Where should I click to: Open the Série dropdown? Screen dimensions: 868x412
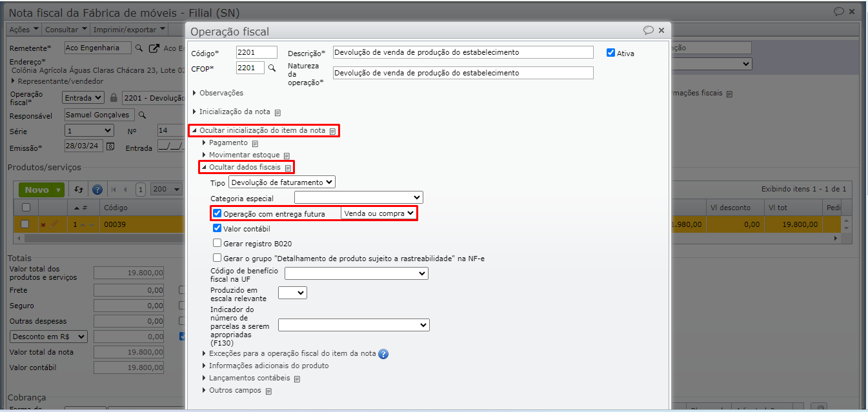[x=89, y=130]
